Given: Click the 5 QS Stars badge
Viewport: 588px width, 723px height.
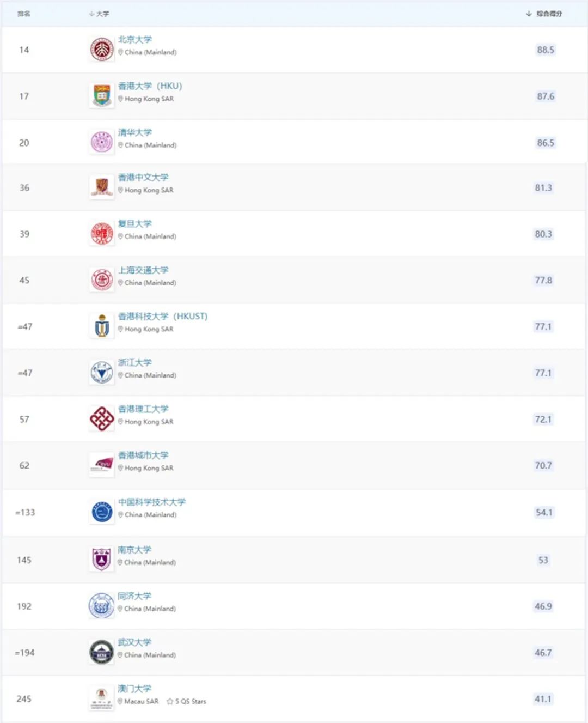Looking at the screenshot, I should [x=187, y=701].
